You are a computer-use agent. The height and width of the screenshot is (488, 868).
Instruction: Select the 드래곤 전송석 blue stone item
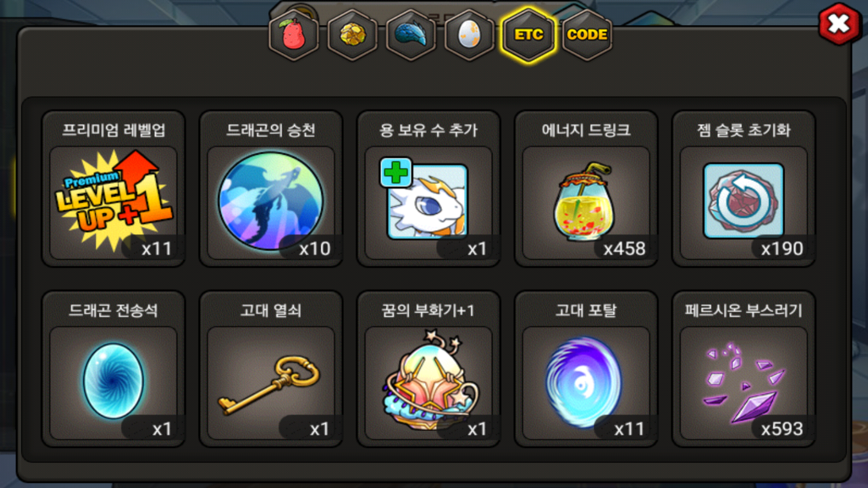point(113,369)
